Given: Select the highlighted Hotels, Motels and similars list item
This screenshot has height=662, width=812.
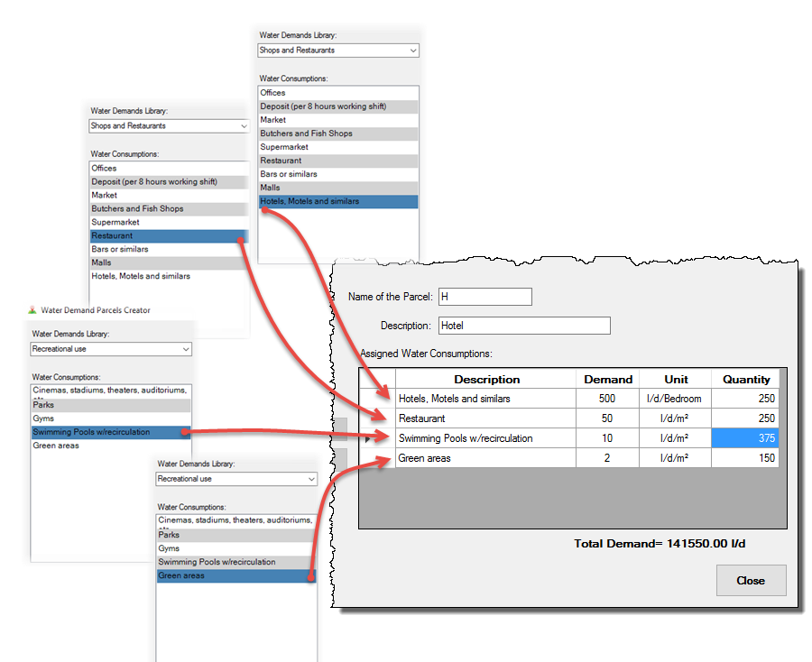Looking at the screenshot, I should click(x=338, y=201).
